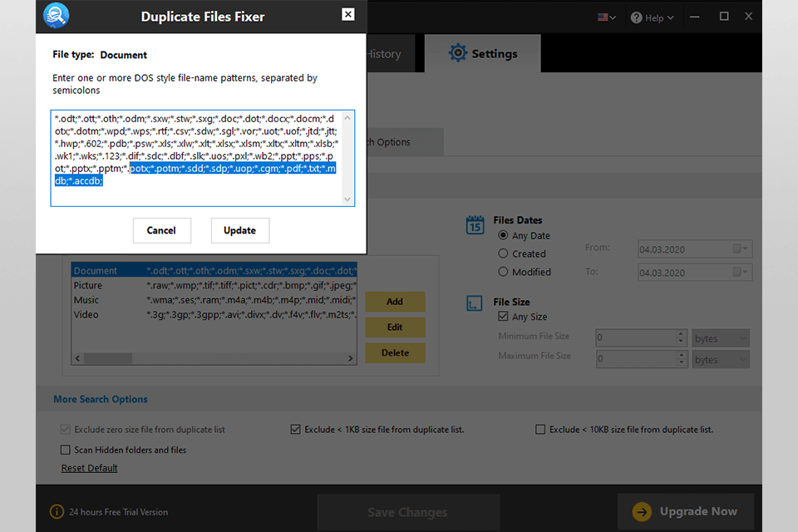Select the Document row in file types list
This screenshot has height=532, width=798.
coord(214,270)
